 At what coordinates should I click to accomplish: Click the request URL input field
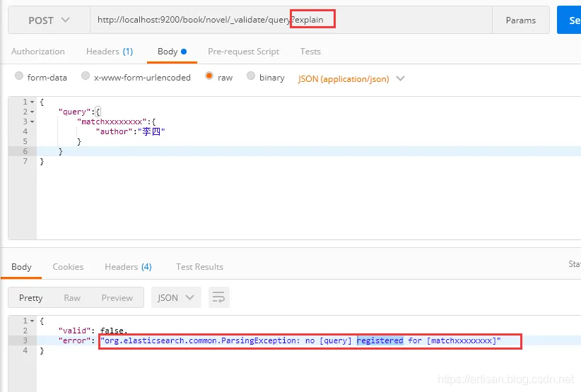291,20
